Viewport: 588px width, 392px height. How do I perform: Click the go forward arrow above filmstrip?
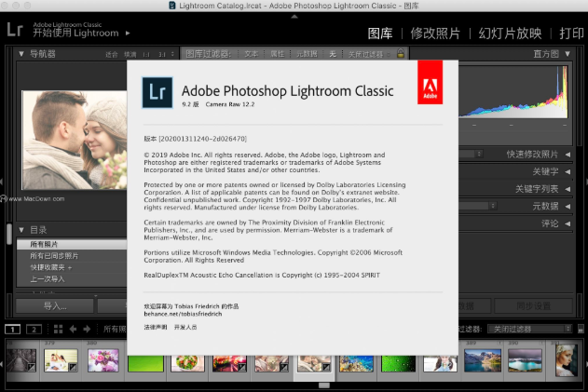point(87,330)
